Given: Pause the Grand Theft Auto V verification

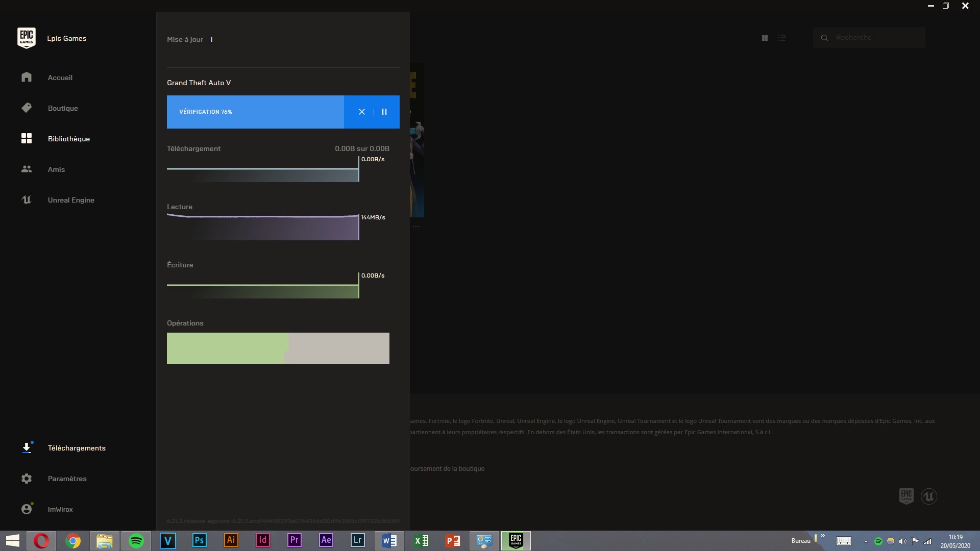Looking at the screenshot, I should click(384, 112).
